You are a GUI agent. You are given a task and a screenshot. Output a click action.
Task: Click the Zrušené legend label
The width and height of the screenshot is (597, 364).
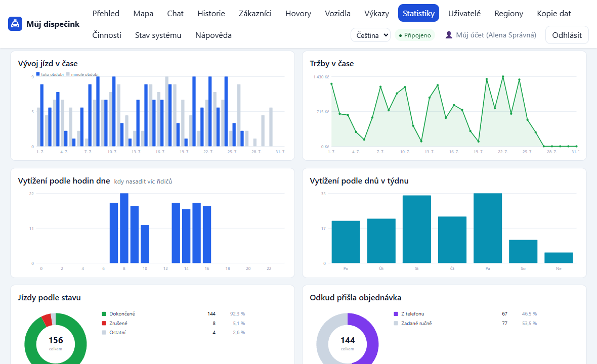pyautogui.click(x=118, y=323)
